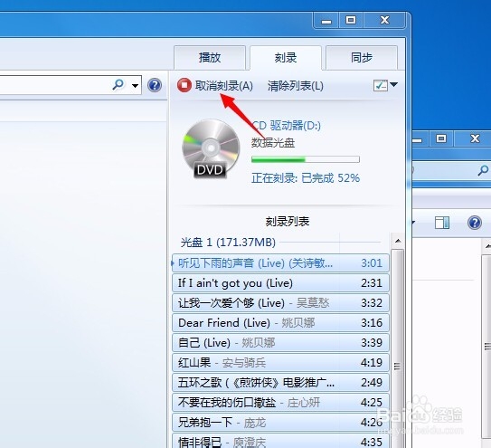Switch to the 播放 tab

(210, 58)
